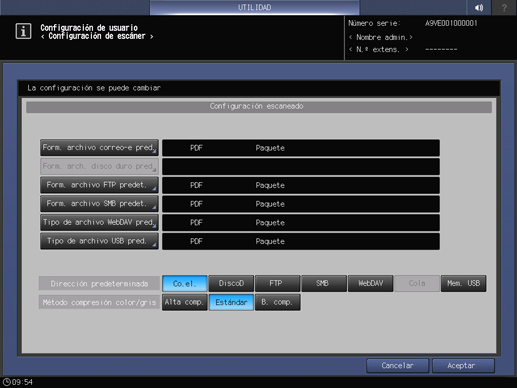Viewport: 517px width, 388px height.
Task: Select FTP as default address
Action: point(277,283)
